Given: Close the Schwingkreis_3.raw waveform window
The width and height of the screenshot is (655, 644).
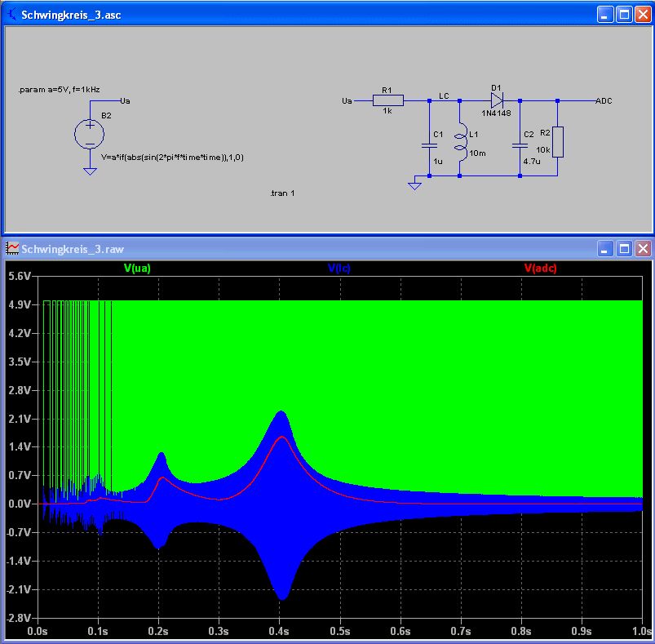Looking at the screenshot, I should pos(643,248).
